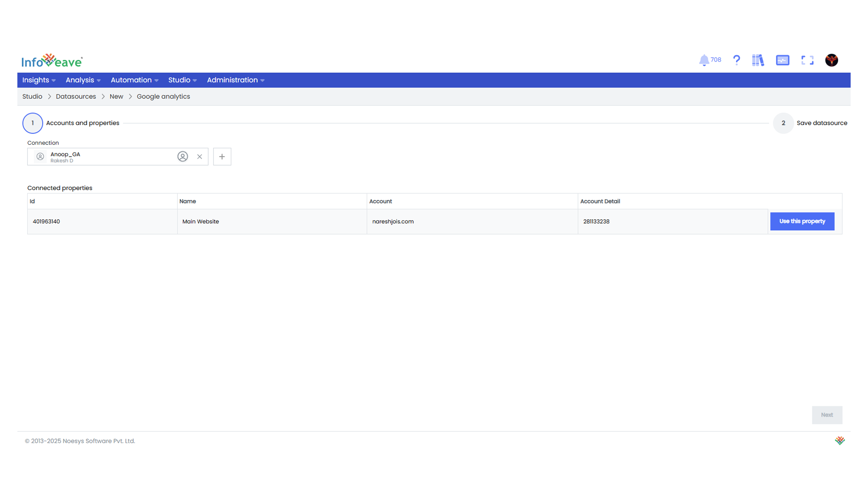Navigate to Studio breadcrumb
This screenshot has width=868, height=503.
(x=32, y=97)
